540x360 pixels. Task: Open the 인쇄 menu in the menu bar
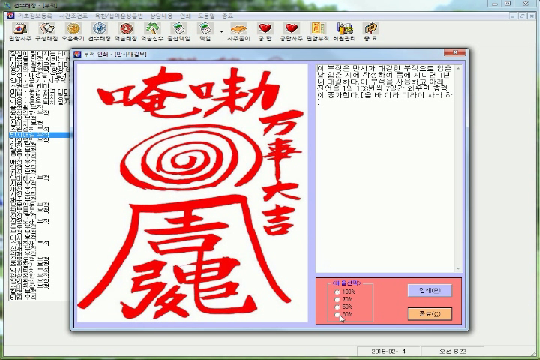tap(185, 16)
